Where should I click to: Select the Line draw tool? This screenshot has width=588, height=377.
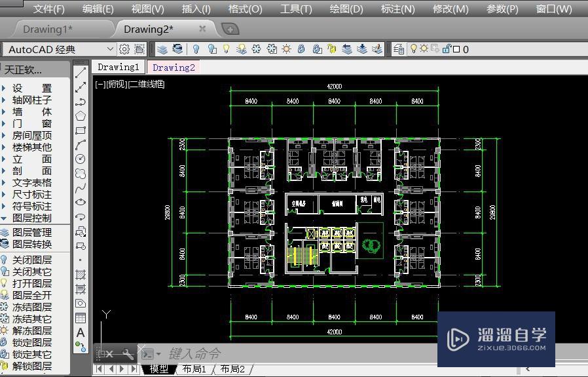click(81, 73)
